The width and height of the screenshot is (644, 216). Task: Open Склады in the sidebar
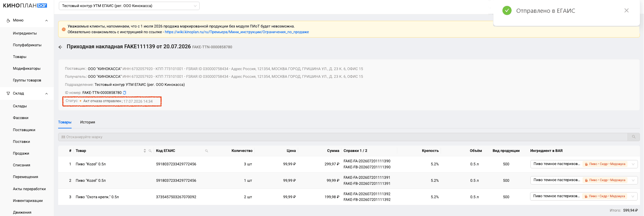20,106
